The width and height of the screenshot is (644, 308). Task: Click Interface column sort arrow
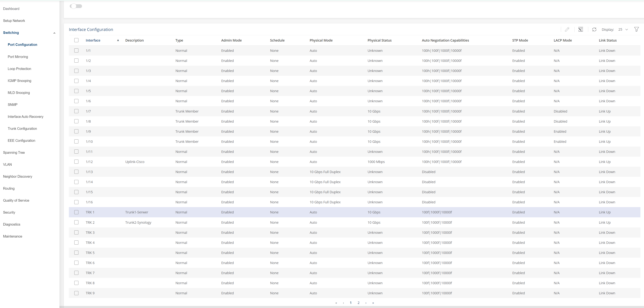(x=118, y=40)
